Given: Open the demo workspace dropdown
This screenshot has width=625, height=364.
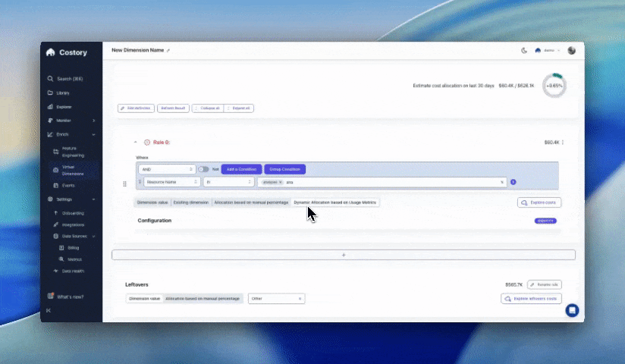Looking at the screenshot, I should (548, 50).
